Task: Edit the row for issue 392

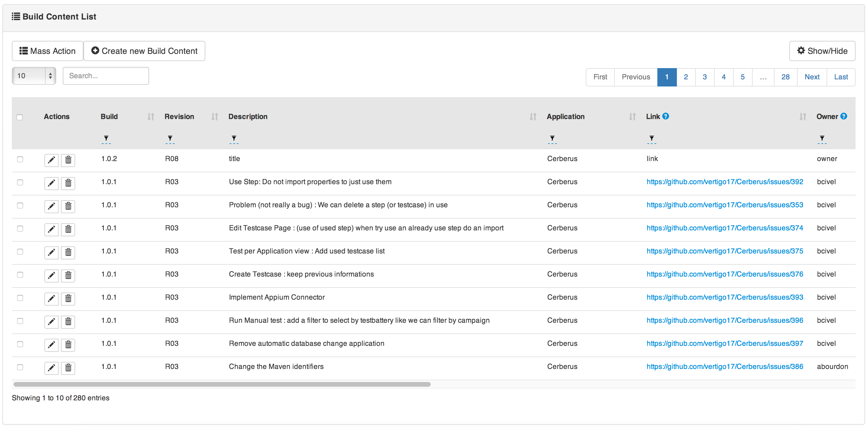Action: (x=51, y=183)
